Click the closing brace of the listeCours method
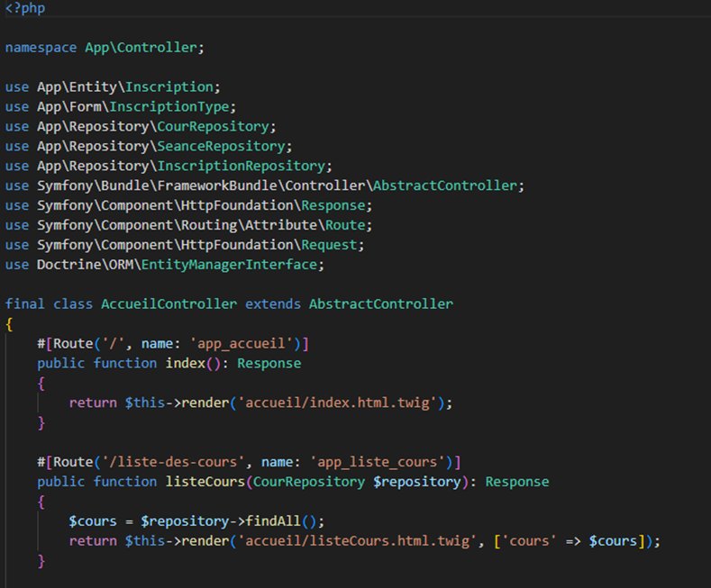Screen dimensions: 711x588 pyautogui.click(x=41, y=561)
